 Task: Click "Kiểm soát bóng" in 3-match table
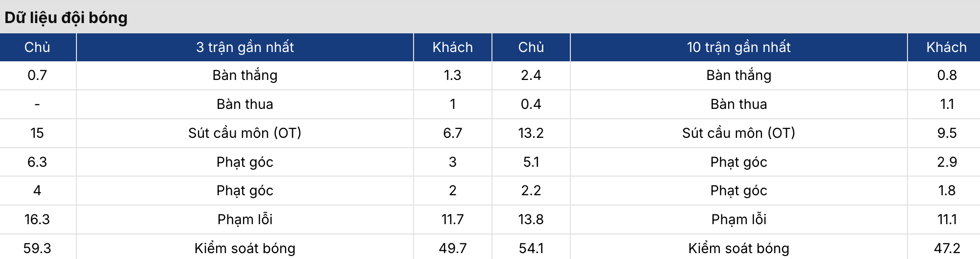[x=245, y=248]
